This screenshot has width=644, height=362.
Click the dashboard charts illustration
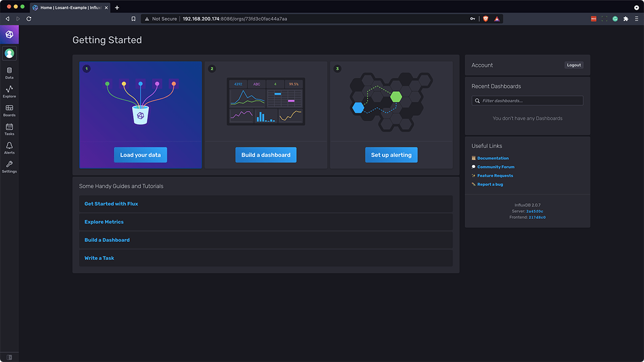[x=266, y=101]
